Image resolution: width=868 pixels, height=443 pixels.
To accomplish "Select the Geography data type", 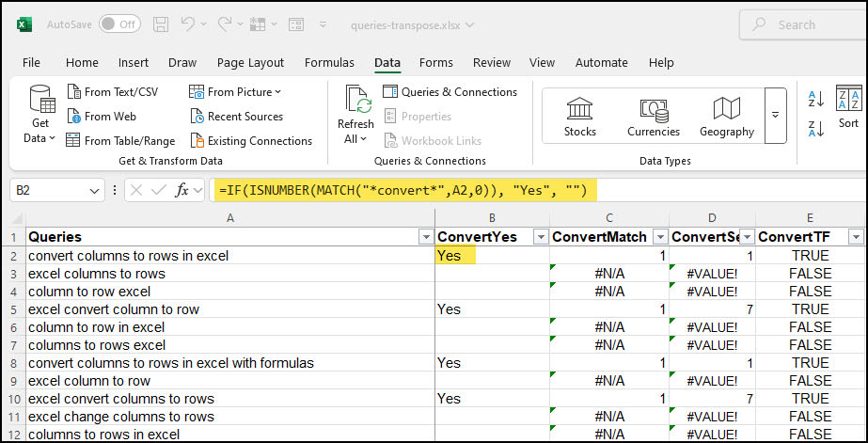I will coord(726,117).
